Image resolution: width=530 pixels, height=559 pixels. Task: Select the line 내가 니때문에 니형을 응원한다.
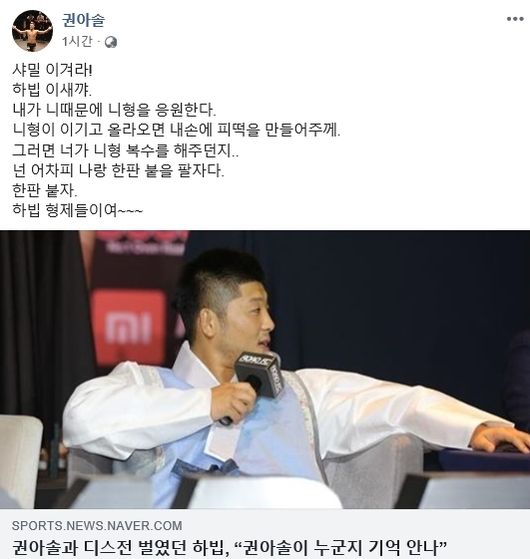pyautogui.click(x=114, y=110)
